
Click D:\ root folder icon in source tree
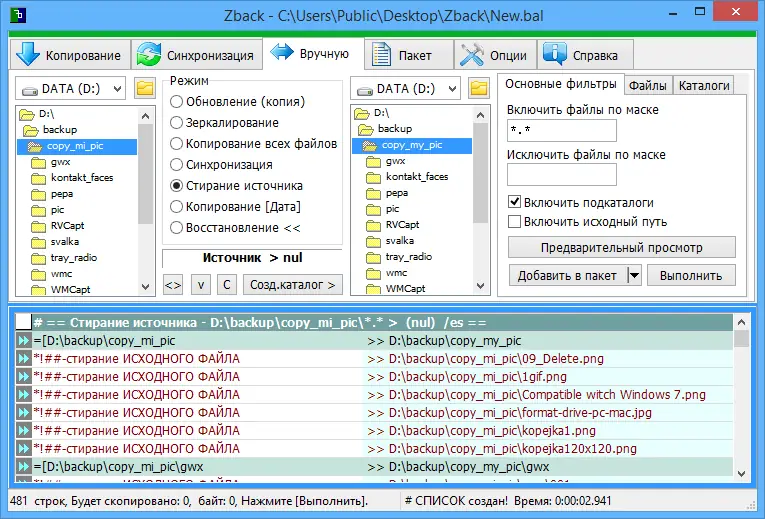[26, 114]
